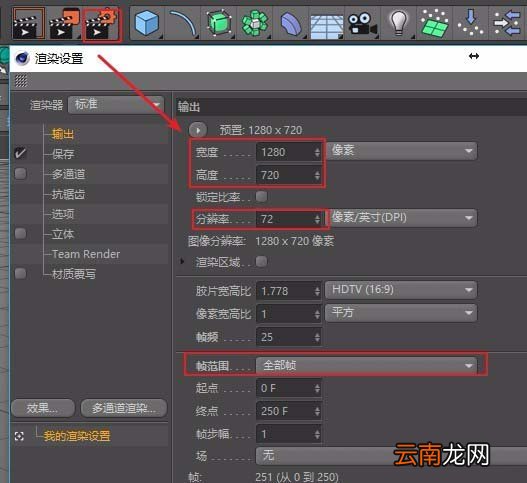527x483 pixels.
Task: Click the particle emitter down arrow icon
Action: [x=471, y=23]
